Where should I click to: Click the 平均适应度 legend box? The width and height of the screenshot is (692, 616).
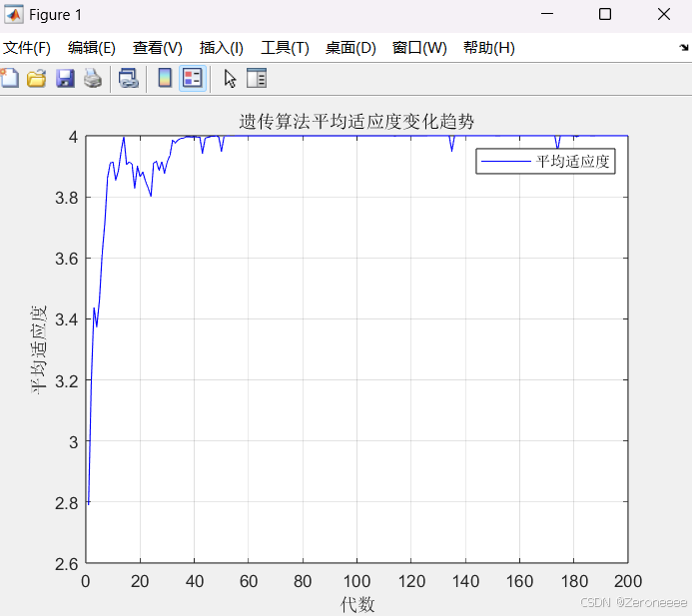545,161
